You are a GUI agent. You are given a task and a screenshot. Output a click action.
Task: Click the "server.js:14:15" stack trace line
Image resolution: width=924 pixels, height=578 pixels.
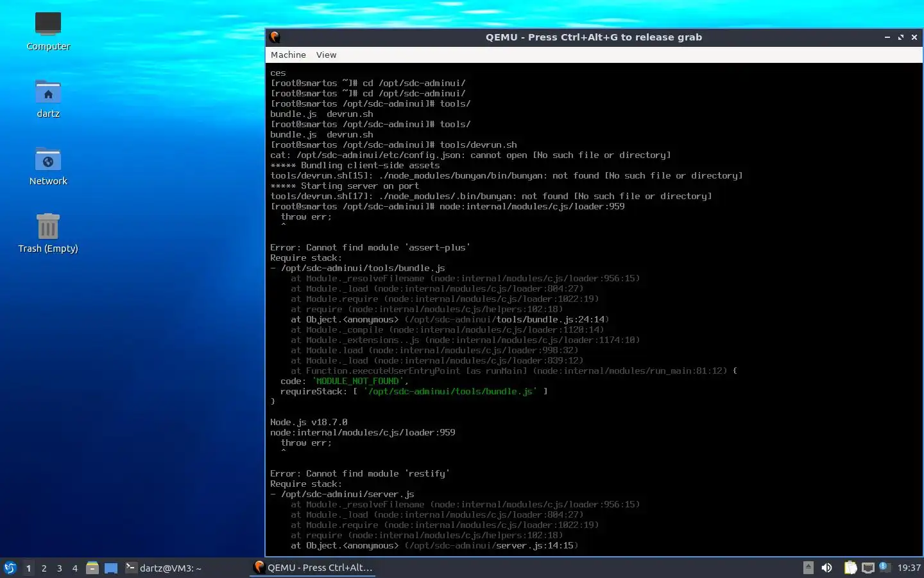(x=434, y=545)
